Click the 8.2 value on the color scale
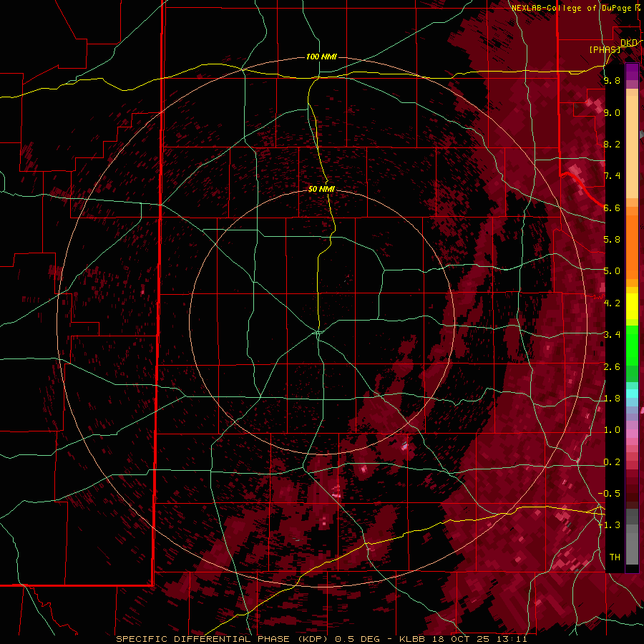 (612, 144)
